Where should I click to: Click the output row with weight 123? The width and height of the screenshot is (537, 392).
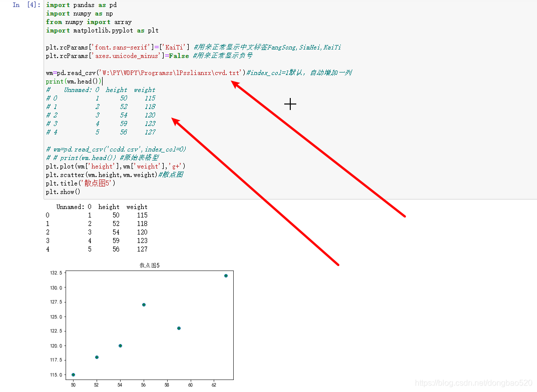pyautogui.click(x=97, y=241)
